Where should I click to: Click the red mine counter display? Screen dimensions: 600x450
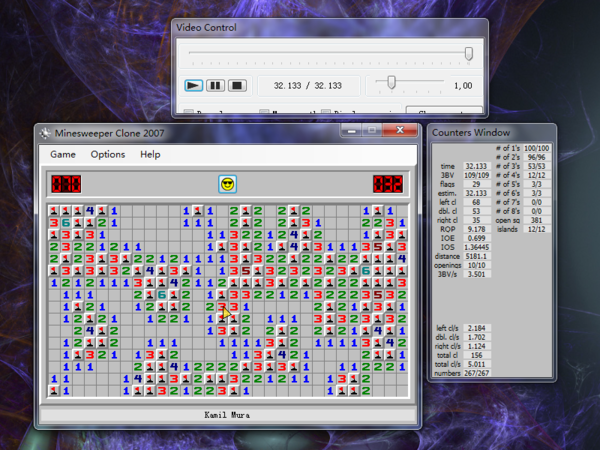click(x=67, y=184)
